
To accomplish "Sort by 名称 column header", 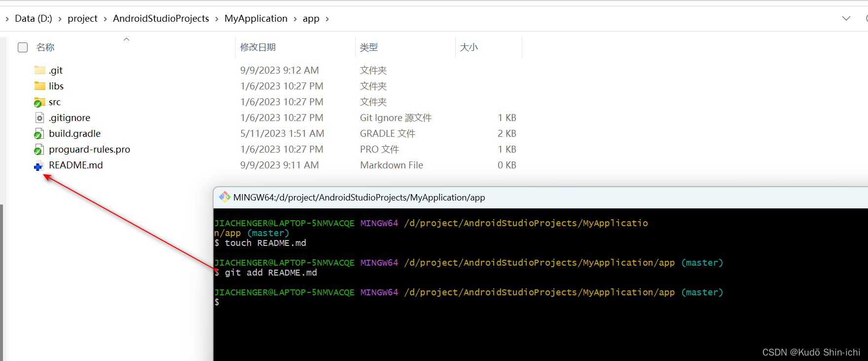I will pyautogui.click(x=45, y=47).
